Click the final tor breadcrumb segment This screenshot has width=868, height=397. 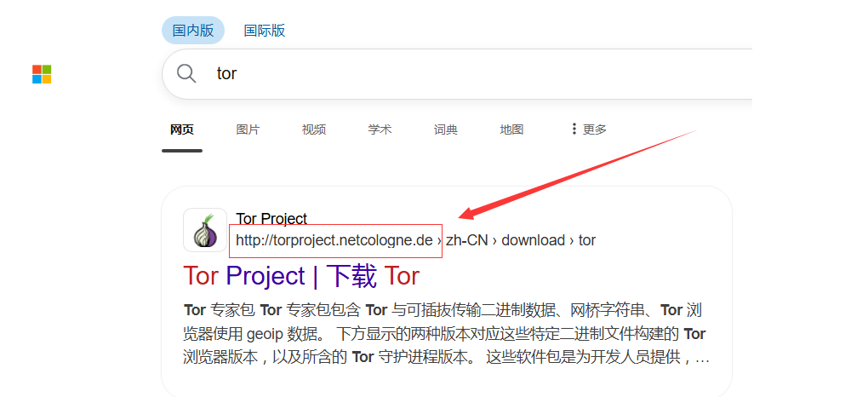tap(587, 240)
